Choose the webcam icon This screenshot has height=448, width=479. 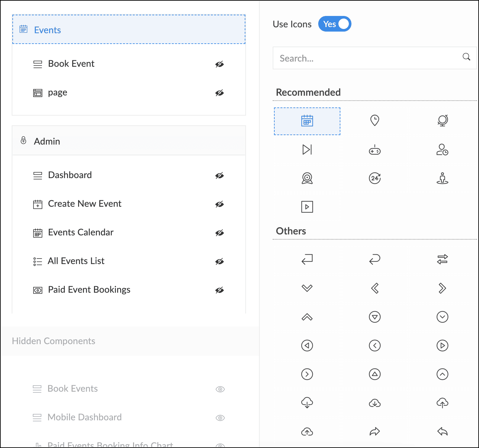click(x=307, y=178)
